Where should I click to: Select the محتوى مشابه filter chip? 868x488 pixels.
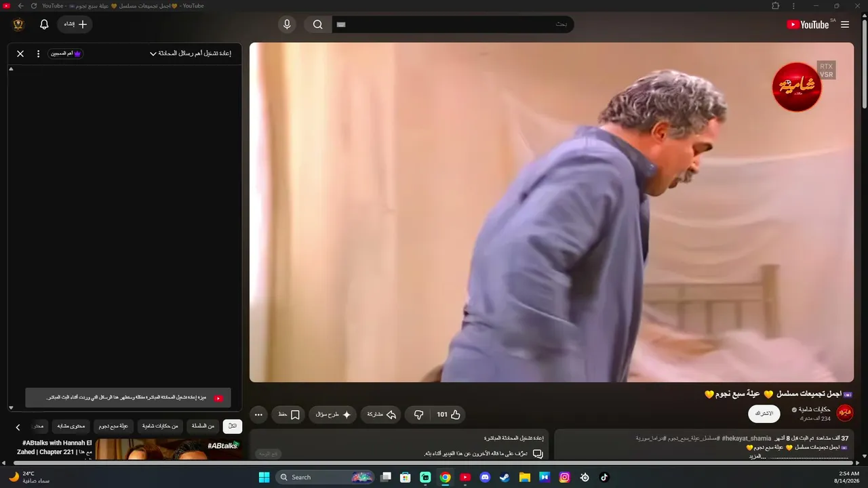click(x=71, y=426)
